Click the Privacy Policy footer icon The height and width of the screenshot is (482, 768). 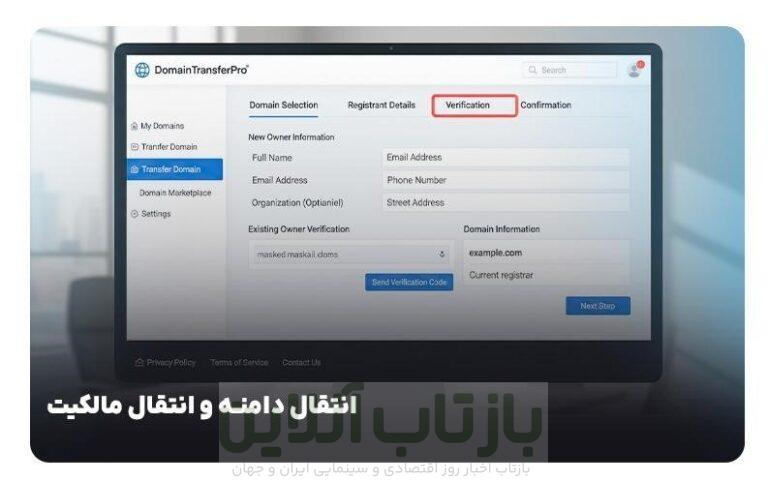coord(139,362)
